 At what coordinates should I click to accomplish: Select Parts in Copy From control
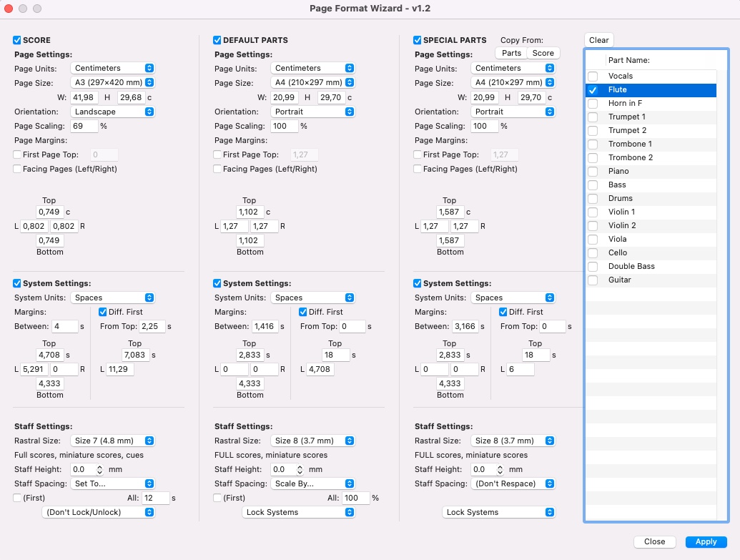click(x=511, y=53)
